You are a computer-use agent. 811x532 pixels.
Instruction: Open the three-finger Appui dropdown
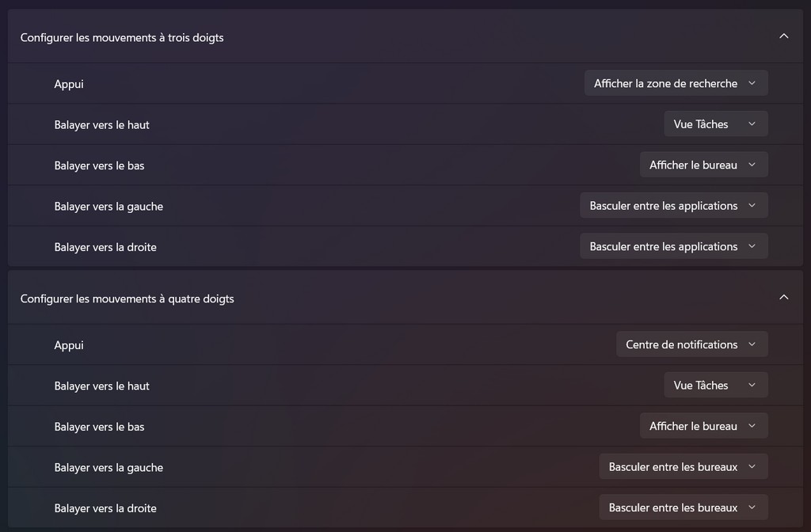click(x=676, y=83)
